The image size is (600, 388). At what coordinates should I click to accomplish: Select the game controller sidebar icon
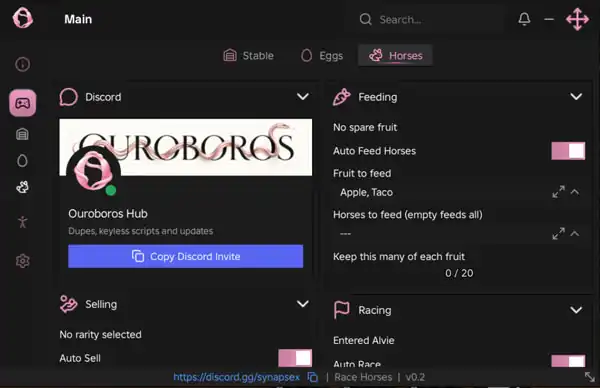tap(23, 103)
